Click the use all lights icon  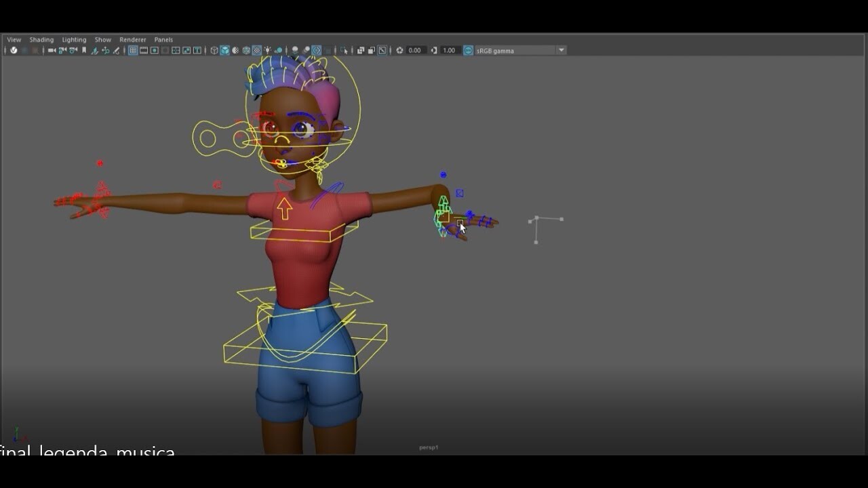pyautogui.click(x=267, y=50)
